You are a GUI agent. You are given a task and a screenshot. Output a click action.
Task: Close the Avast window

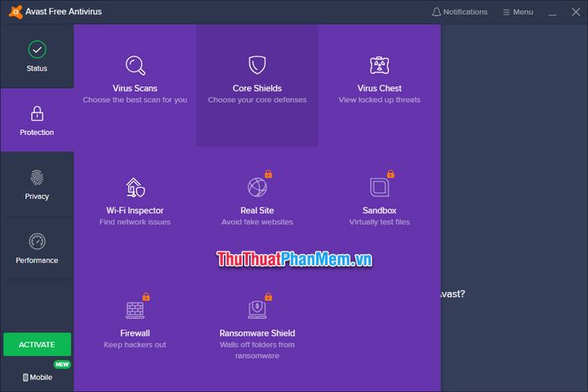tap(576, 12)
